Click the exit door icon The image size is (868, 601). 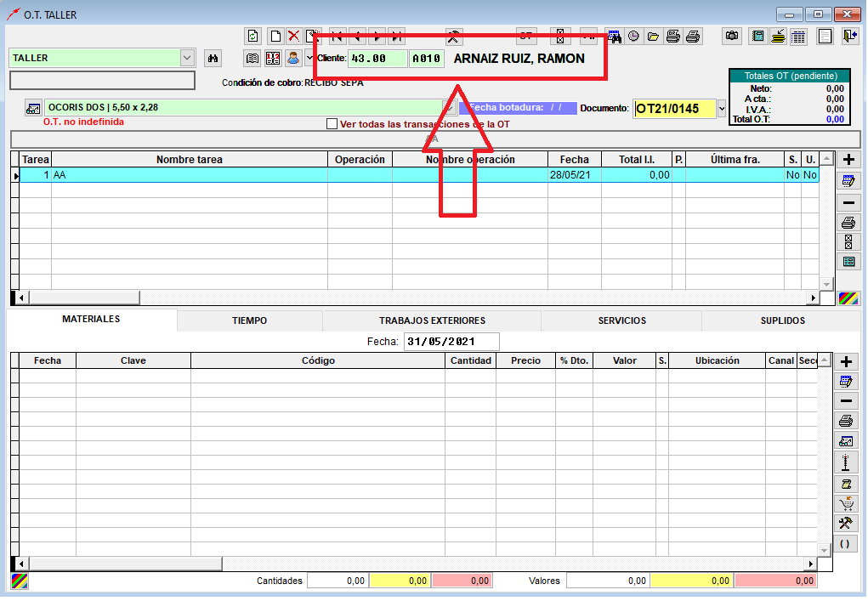[x=850, y=37]
